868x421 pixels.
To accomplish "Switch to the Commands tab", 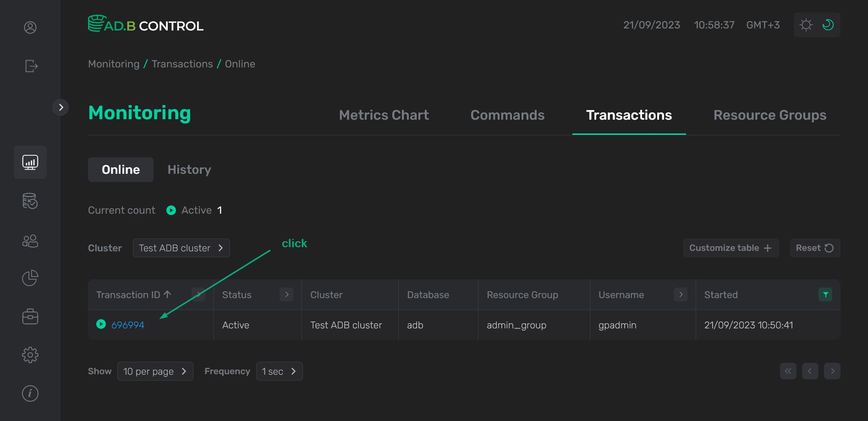I will coord(507,115).
